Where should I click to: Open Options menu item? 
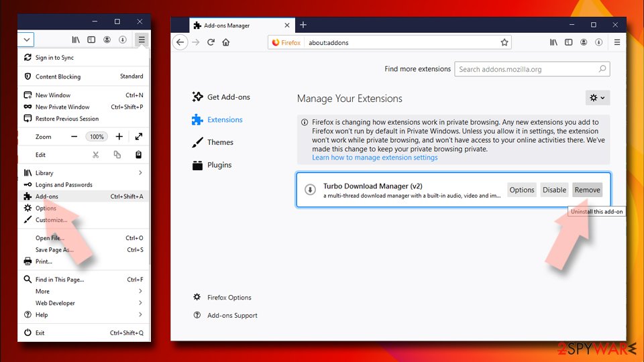pos(84,208)
